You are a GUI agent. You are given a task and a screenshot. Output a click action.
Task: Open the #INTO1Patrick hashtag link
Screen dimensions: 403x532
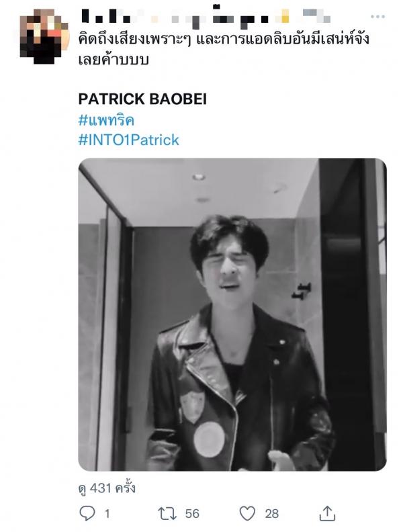[128, 140]
